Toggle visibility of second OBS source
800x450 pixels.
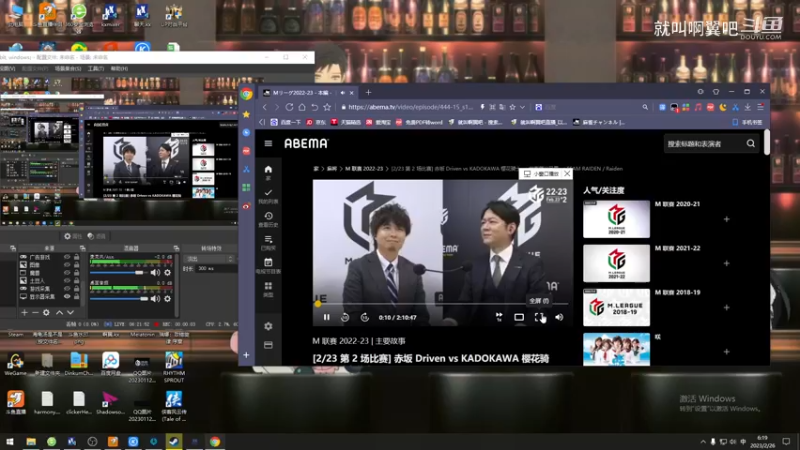67,265
